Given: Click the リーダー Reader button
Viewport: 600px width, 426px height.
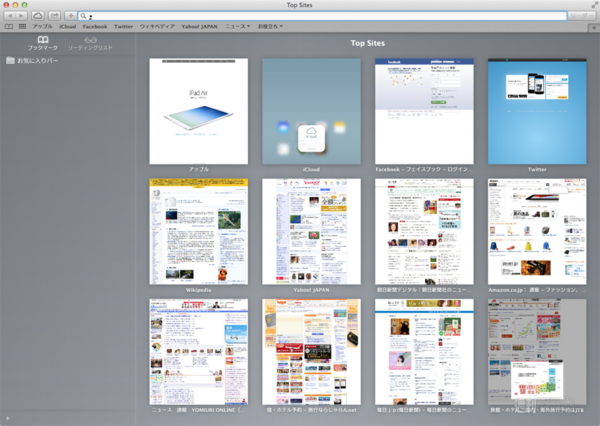Looking at the screenshot, I should tap(581, 16).
